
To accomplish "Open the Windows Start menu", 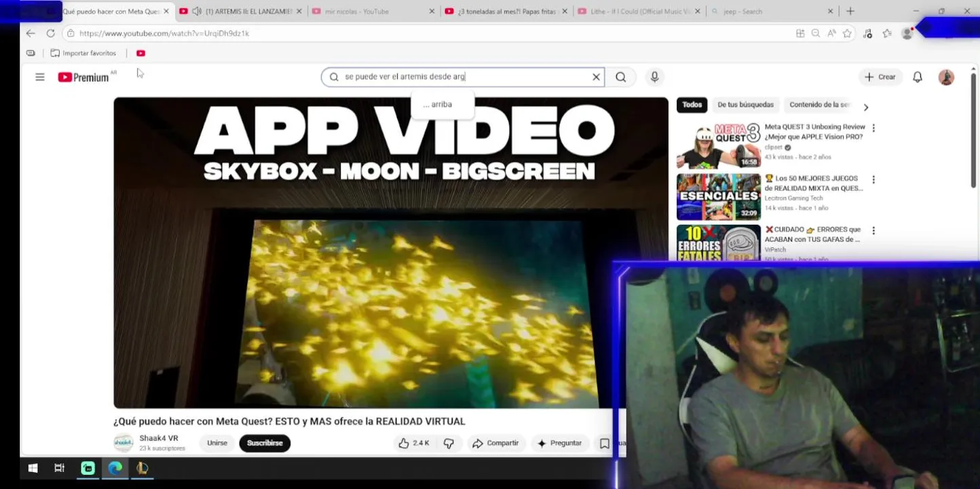I will pos(33,468).
